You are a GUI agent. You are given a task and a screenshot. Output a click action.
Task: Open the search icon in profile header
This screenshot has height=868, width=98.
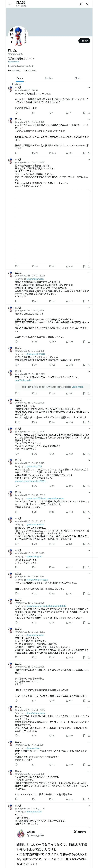click(88, 4)
